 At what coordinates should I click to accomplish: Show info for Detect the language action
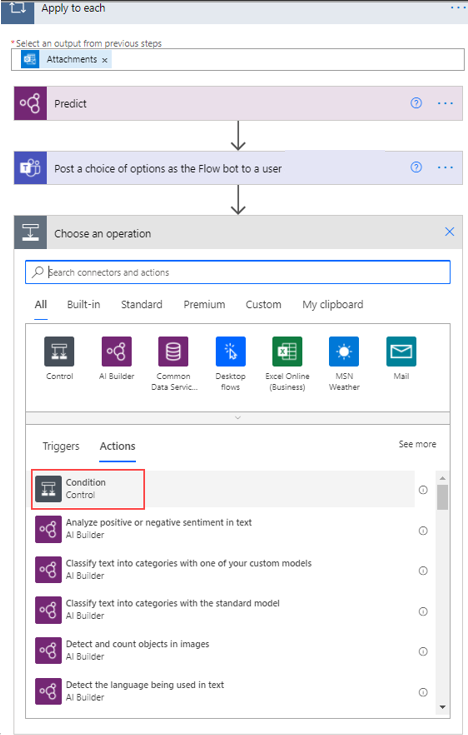tap(423, 692)
